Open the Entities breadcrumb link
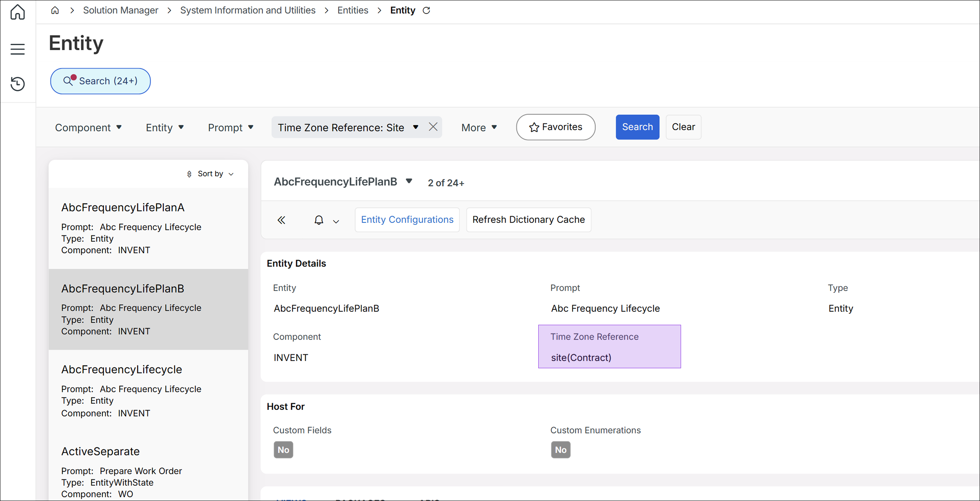980x501 pixels. [x=353, y=10]
